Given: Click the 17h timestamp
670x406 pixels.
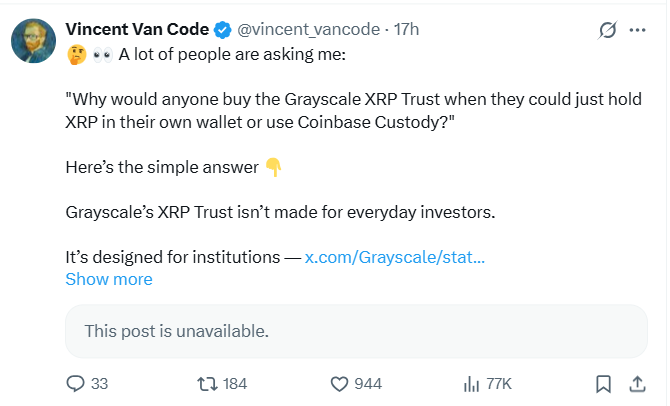Looking at the screenshot, I should (407, 30).
